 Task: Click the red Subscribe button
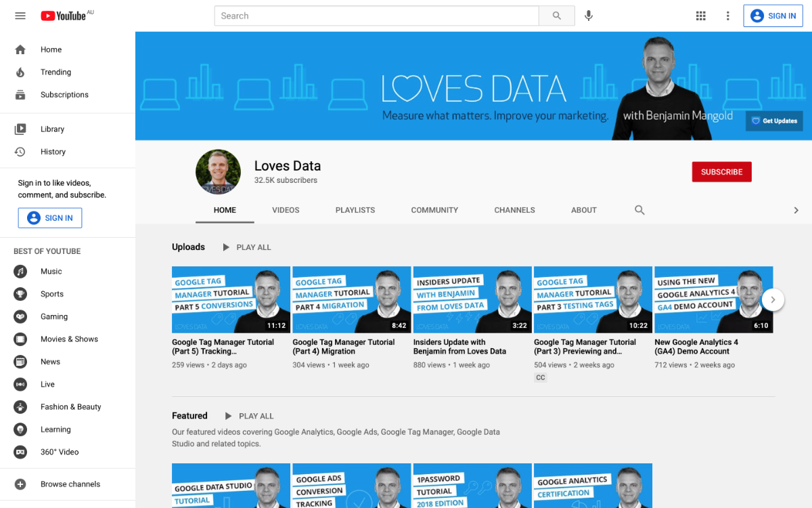pos(721,172)
